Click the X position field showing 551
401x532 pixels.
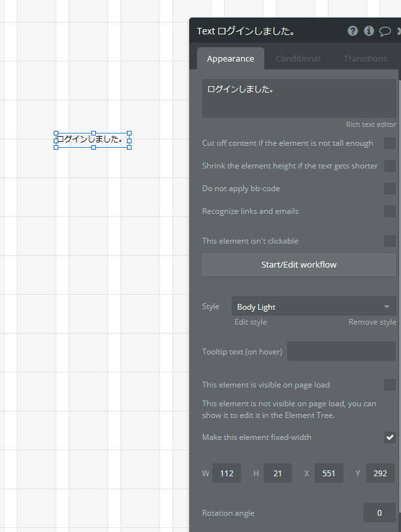pyautogui.click(x=328, y=473)
